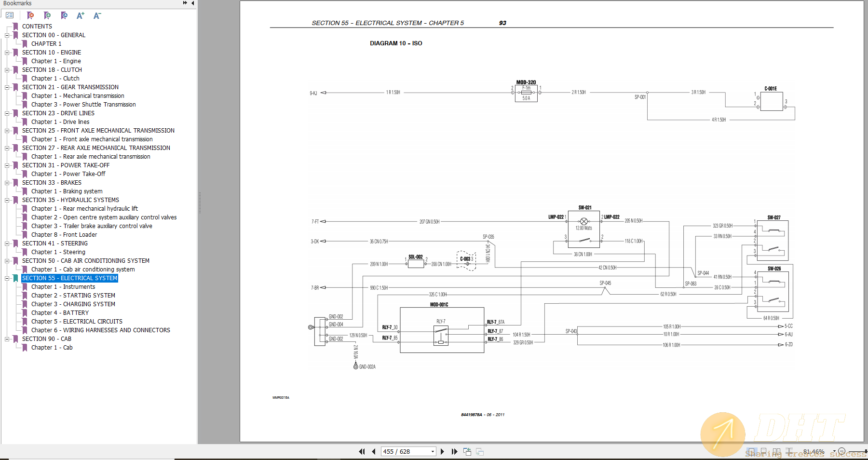Jump to the last page
The width and height of the screenshot is (868, 460).
[x=454, y=451]
